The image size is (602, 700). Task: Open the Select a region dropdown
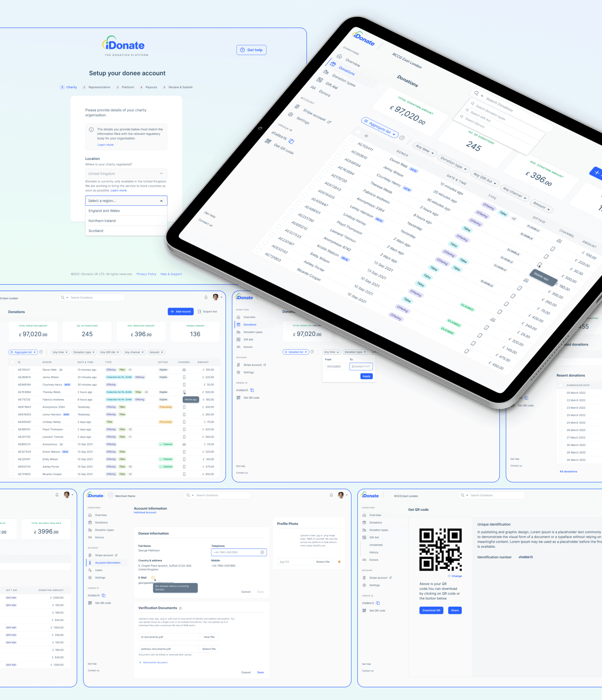(126, 201)
